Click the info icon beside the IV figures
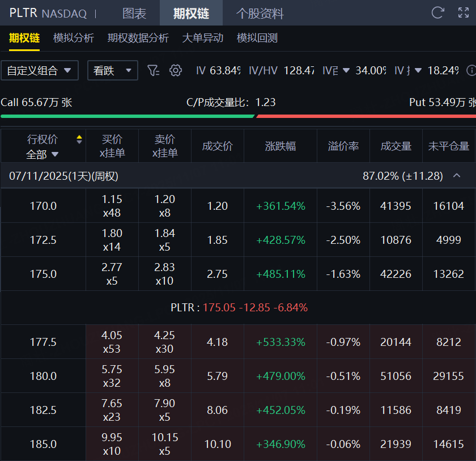This screenshot has height=461, width=476. click(471, 70)
